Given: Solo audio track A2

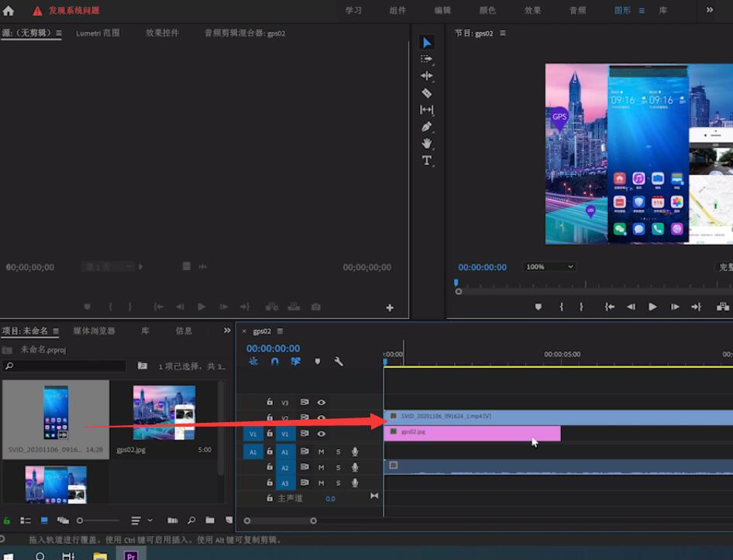Looking at the screenshot, I should 338,468.
